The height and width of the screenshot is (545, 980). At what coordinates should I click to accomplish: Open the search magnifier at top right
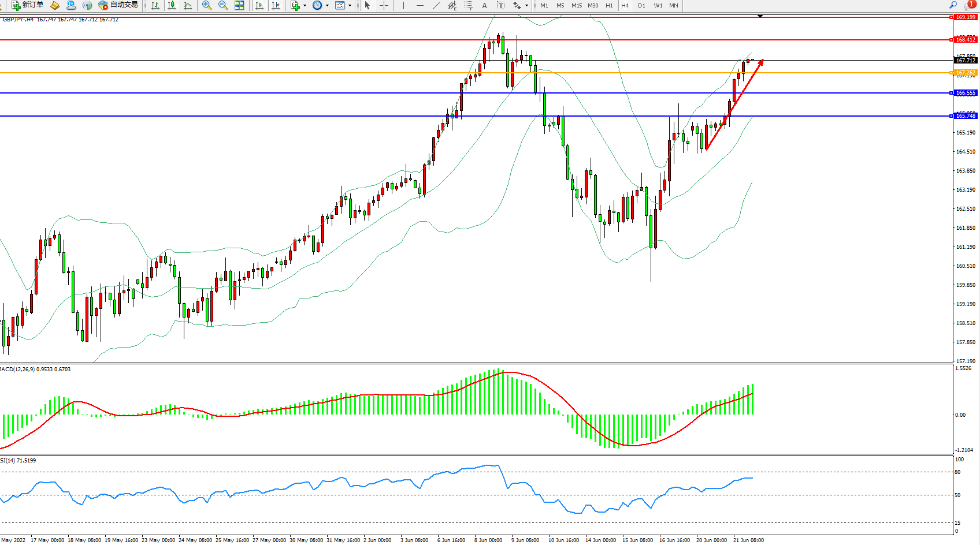(953, 5)
